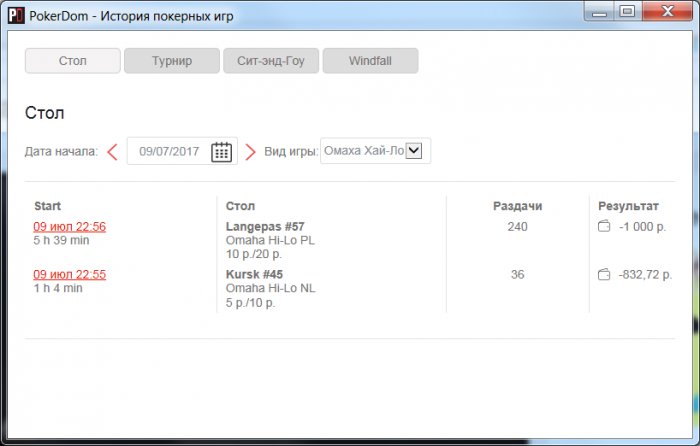
Task: Click the hands count 36
Action: click(517, 274)
